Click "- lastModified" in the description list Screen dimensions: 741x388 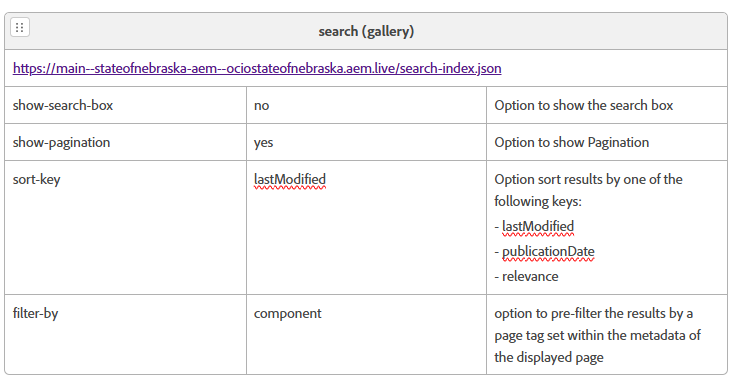534,226
